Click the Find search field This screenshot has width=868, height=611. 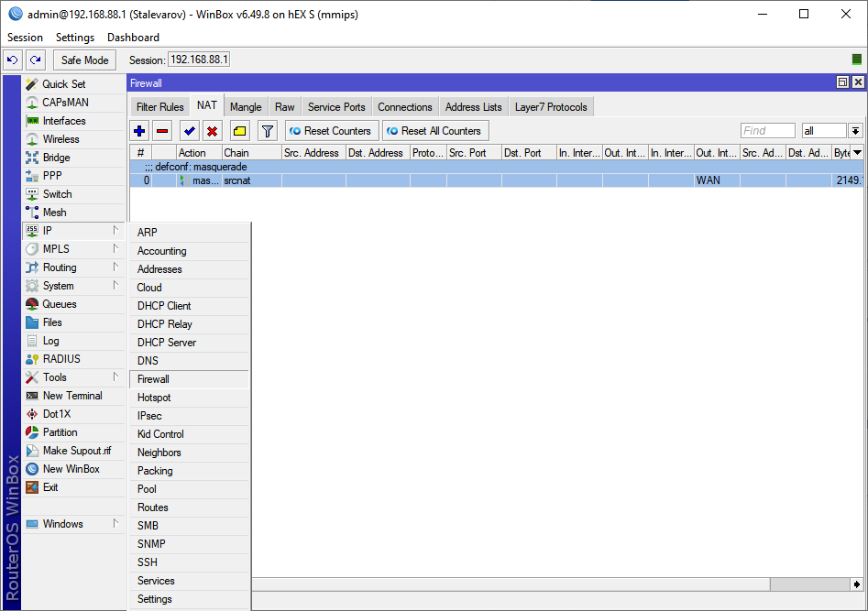[768, 131]
